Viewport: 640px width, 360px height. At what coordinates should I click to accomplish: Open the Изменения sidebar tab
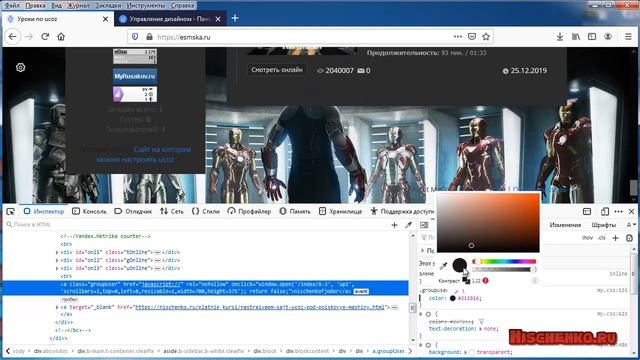click(565, 225)
